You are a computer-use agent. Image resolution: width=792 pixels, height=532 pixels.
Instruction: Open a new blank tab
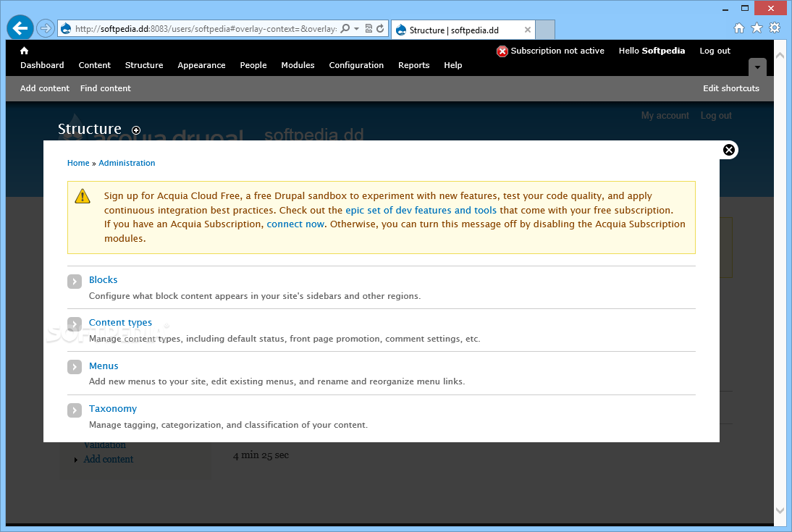(545, 30)
